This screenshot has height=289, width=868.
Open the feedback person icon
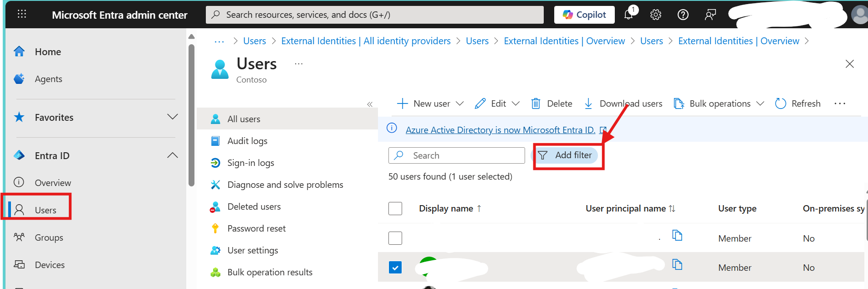(x=710, y=15)
